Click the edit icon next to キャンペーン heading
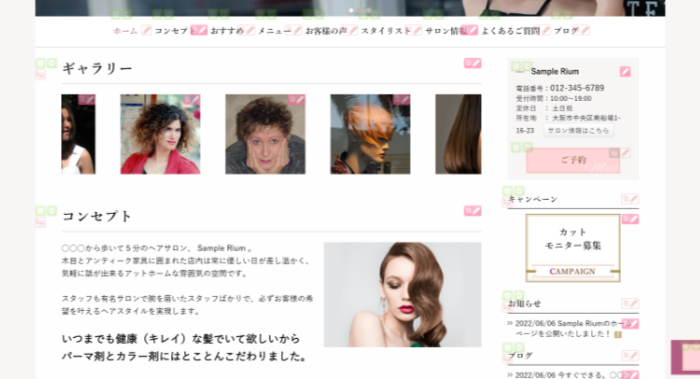 click(x=630, y=199)
